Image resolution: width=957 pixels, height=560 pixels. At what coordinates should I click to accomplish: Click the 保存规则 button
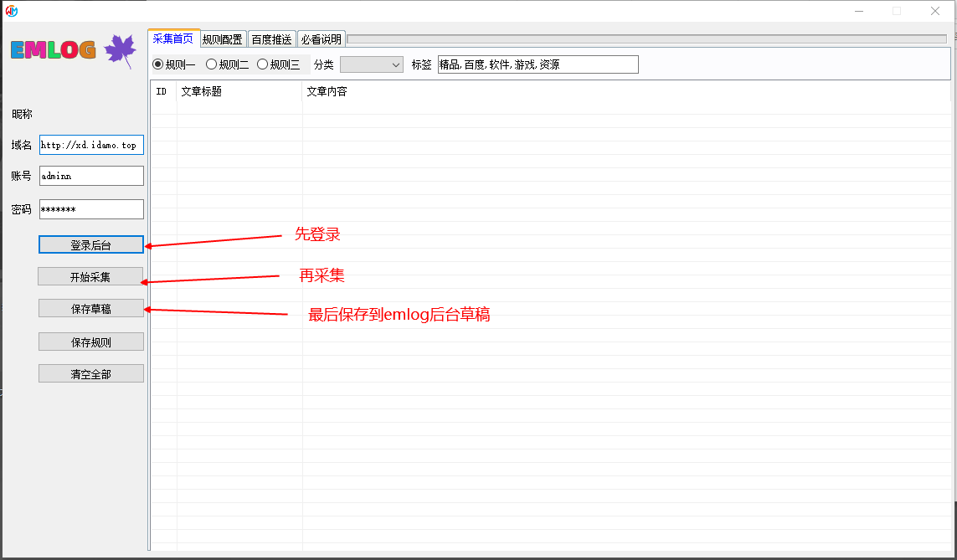pyautogui.click(x=91, y=342)
